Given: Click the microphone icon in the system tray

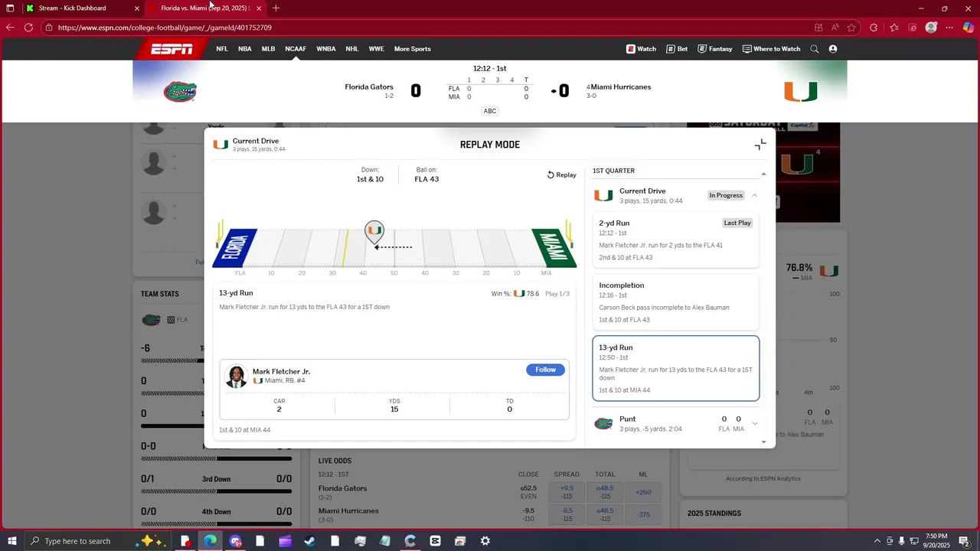Looking at the screenshot, I should point(901,541).
